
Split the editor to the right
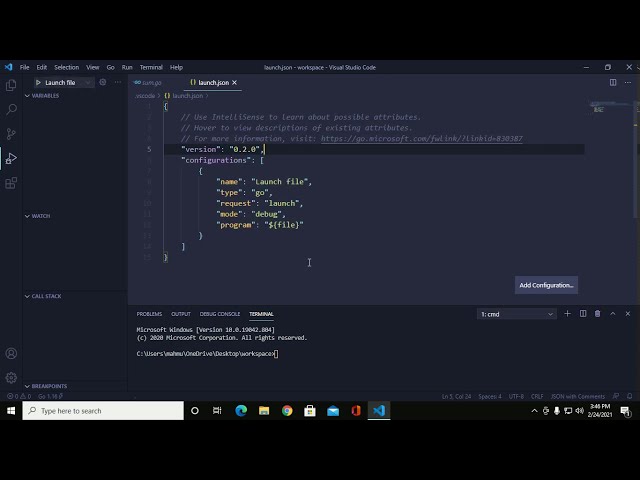click(613, 82)
